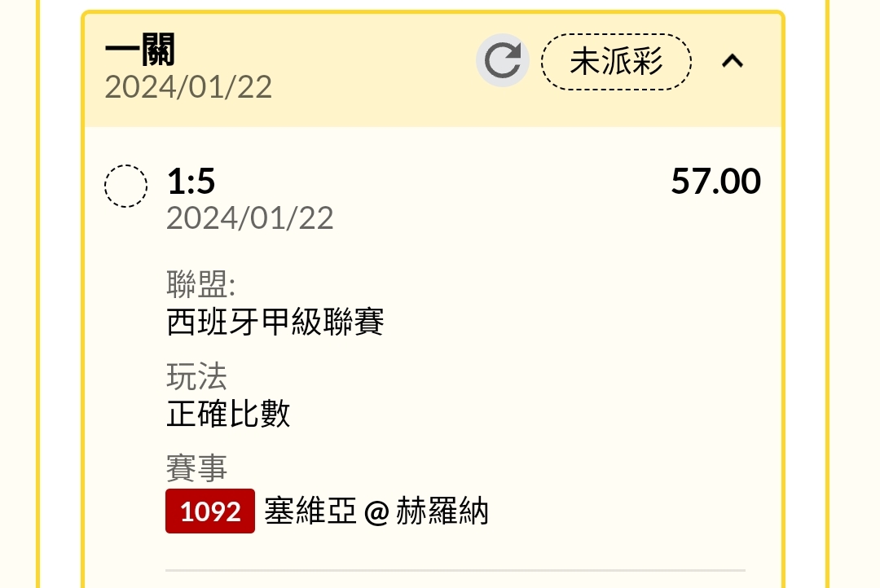Click the 玩法 label
The height and width of the screenshot is (588, 880).
click(x=196, y=377)
